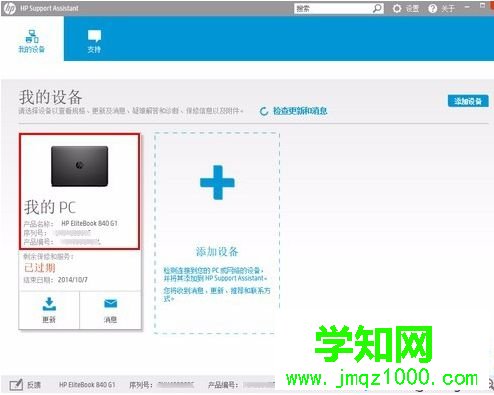Select the laptop thumbnail image
The image size is (494, 395).
pyautogui.click(x=79, y=166)
